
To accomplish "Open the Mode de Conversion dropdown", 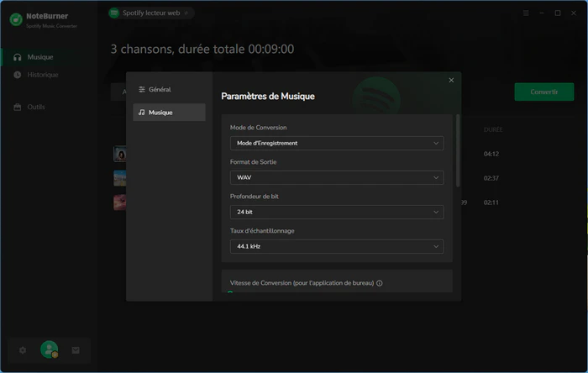I will coord(337,143).
